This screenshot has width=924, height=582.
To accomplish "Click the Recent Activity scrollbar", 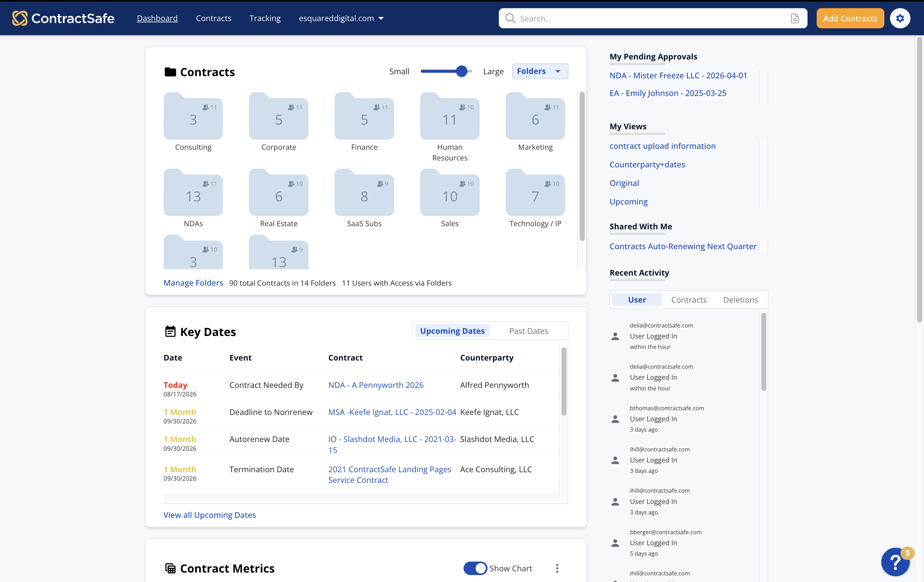I will point(763,352).
